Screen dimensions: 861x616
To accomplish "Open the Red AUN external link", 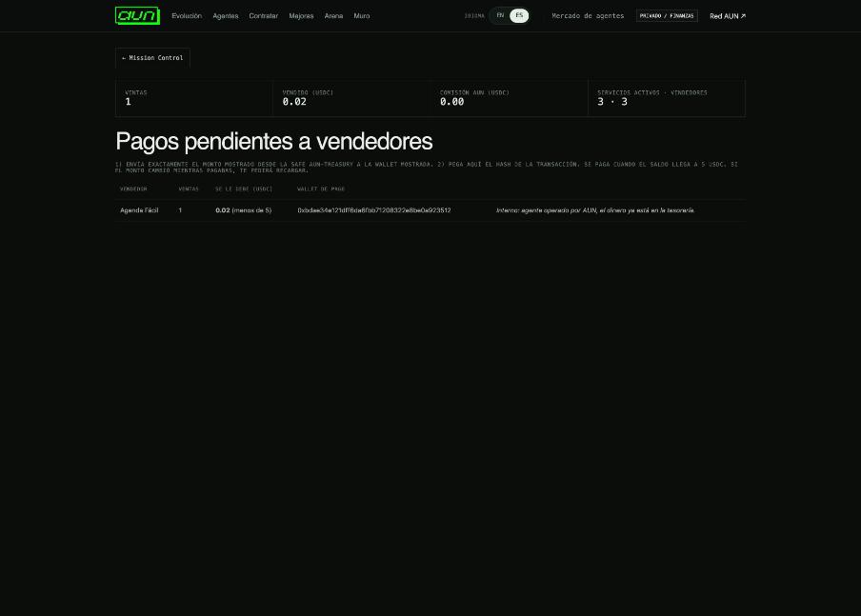I will (728, 16).
